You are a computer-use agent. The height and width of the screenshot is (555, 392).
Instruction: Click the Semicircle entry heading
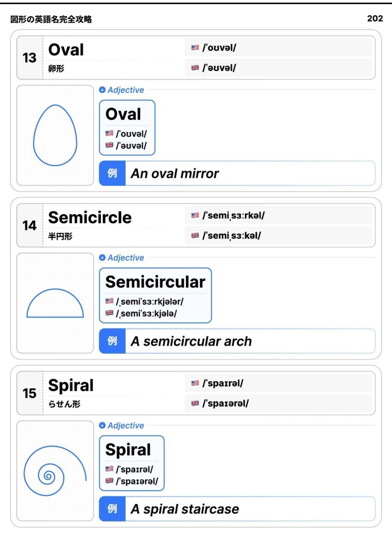point(90,217)
